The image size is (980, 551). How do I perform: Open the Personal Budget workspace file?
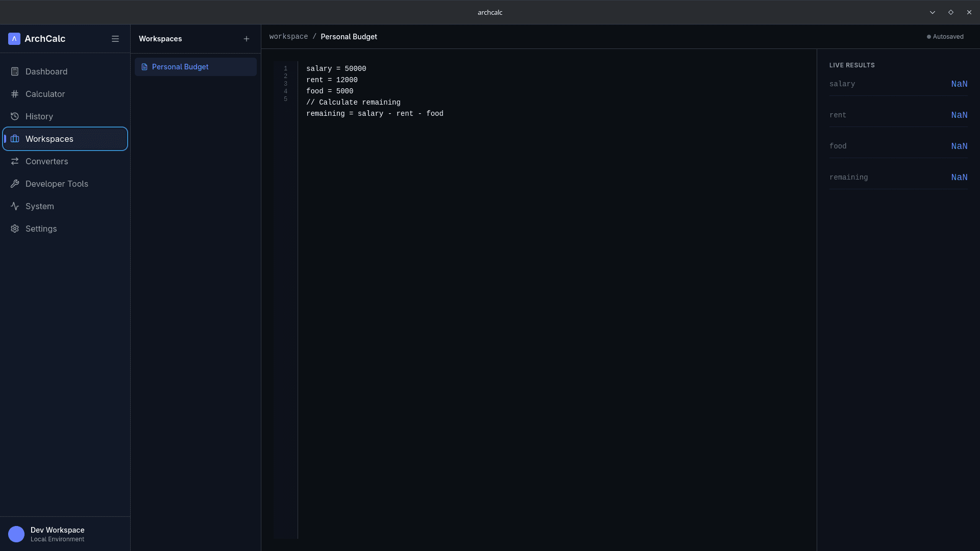pos(195,67)
